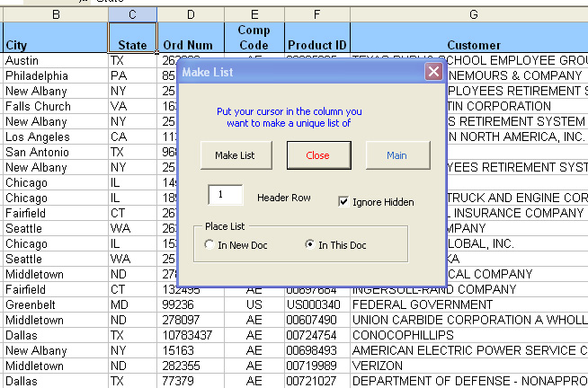Open the Main button in Make List dialog

click(x=398, y=155)
